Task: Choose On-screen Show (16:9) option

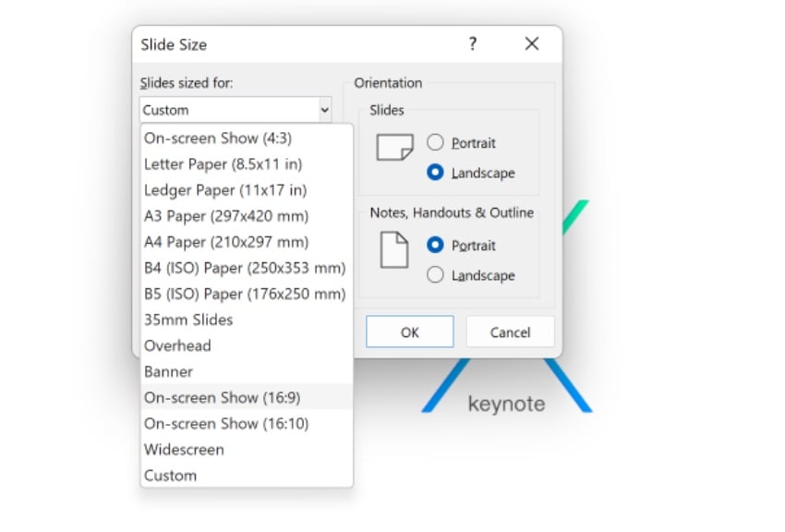Action: click(x=222, y=397)
